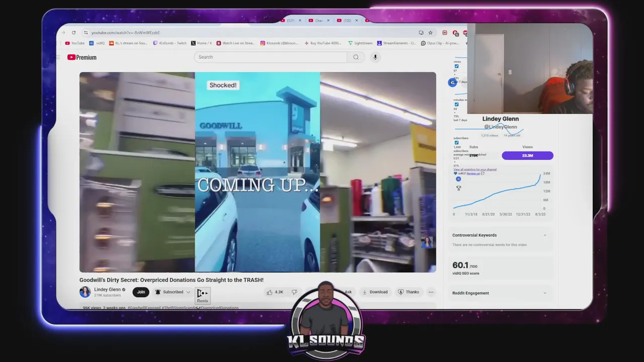644x362 pixels.
Task: Open the Subscribed notification dropdown
Action: 173,292
